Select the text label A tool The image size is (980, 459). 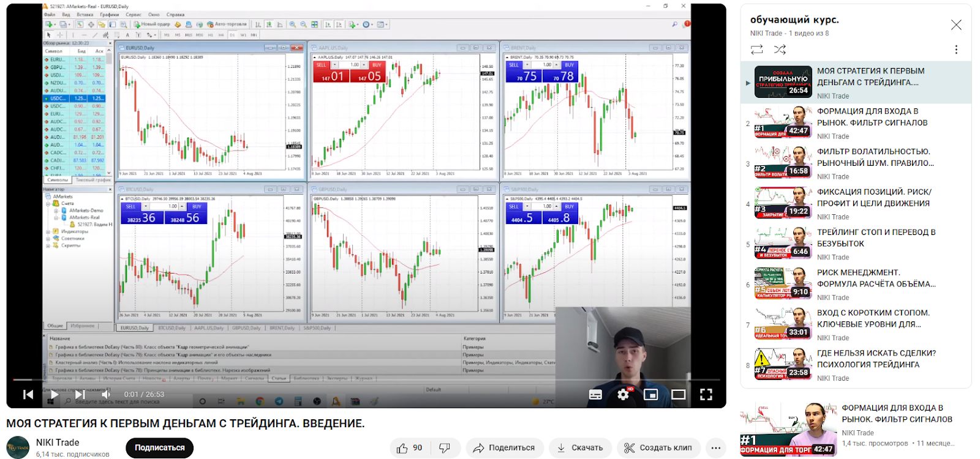[127, 35]
